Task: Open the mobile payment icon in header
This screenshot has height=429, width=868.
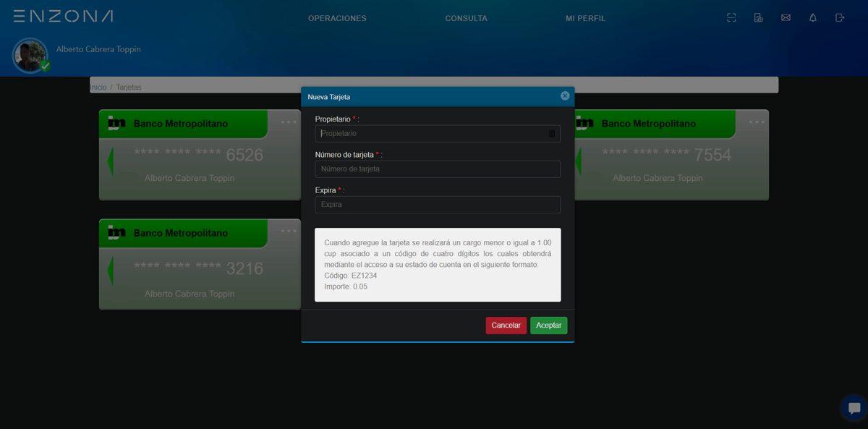Action: [758, 17]
